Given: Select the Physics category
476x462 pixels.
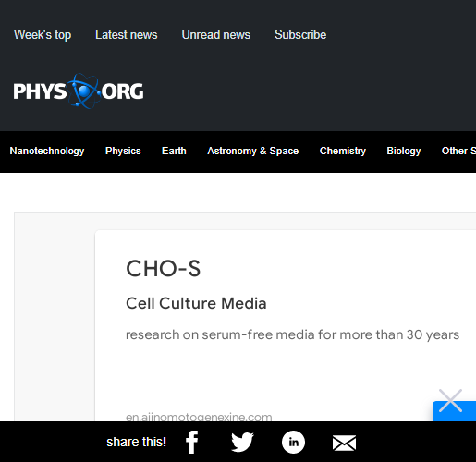Looking at the screenshot, I should (x=123, y=151).
